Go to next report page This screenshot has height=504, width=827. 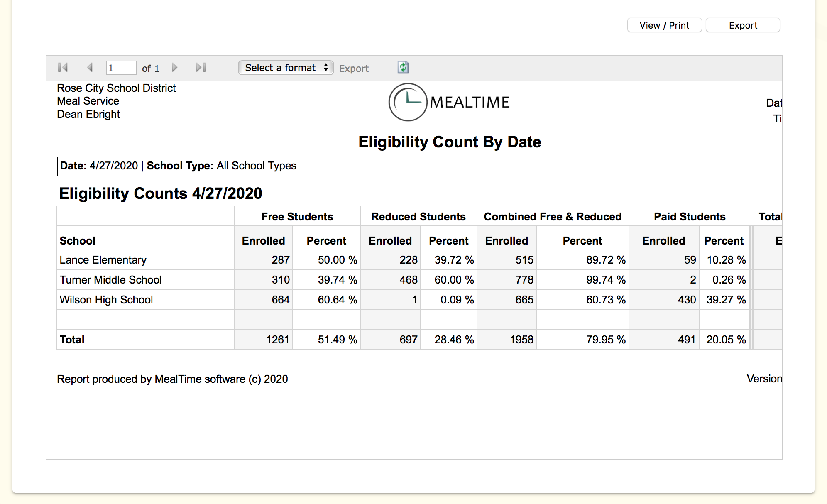pos(175,68)
